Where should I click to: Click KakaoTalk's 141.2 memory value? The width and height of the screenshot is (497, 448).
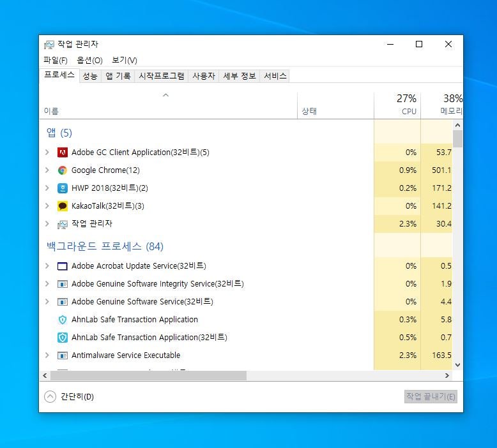[441, 206]
